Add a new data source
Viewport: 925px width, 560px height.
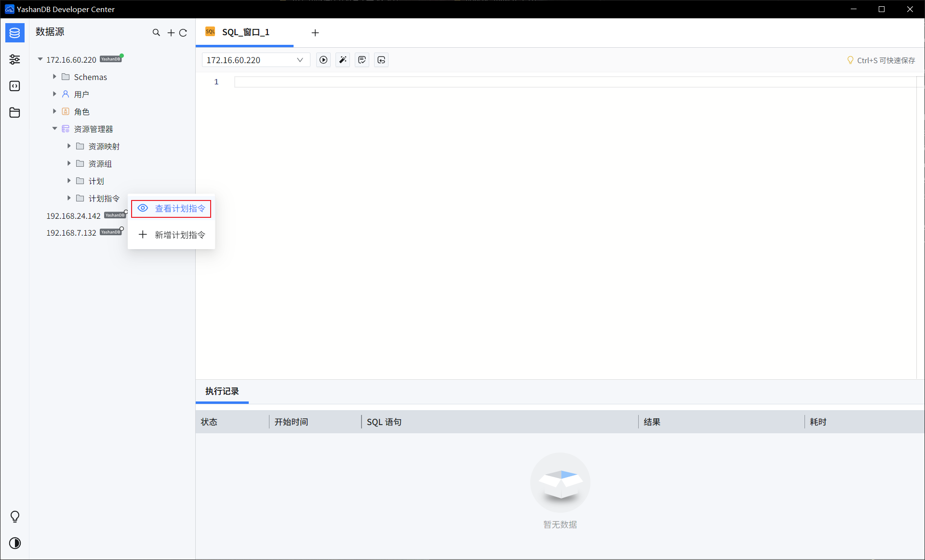tap(171, 33)
